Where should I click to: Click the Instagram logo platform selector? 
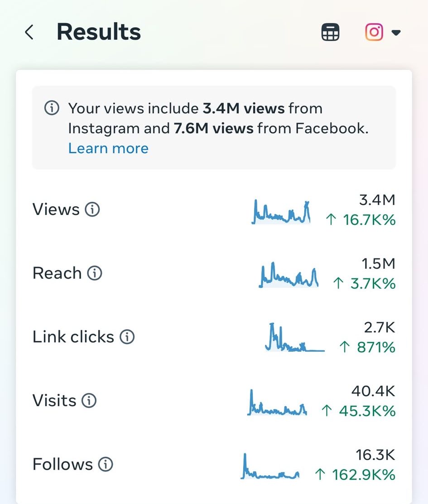point(374,32)
